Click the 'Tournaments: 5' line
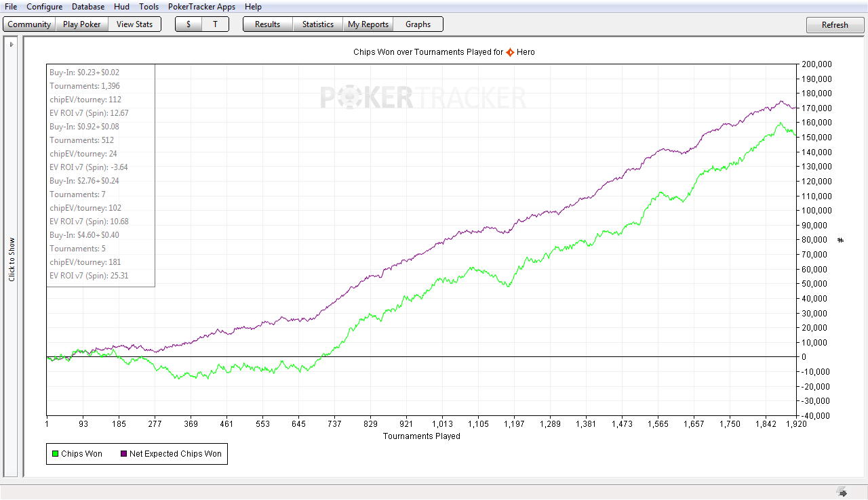The width and height of the screenshot is (868, 500). [x=77, y=249]
